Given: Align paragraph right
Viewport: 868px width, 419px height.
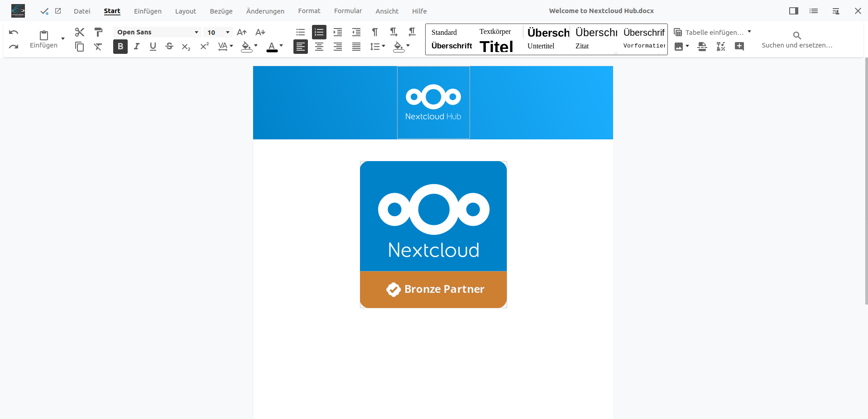Looking at the screenshot, I should point(338,47).
